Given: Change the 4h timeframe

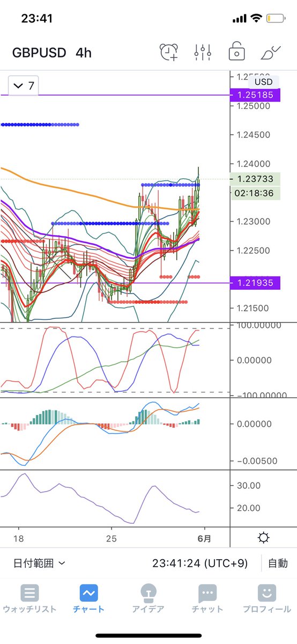Looking at the screenshot, I should point(83,53).
